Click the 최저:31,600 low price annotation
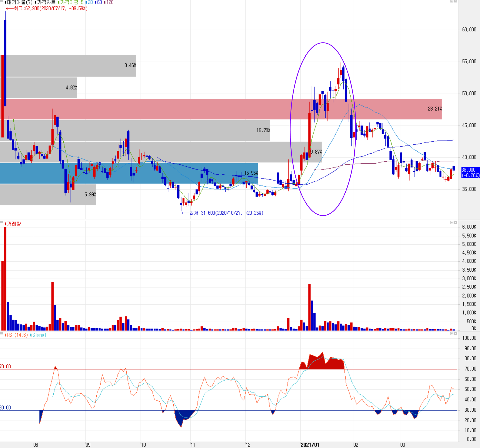Viewport: 480px width, 448px height. (x=222, y=213)
